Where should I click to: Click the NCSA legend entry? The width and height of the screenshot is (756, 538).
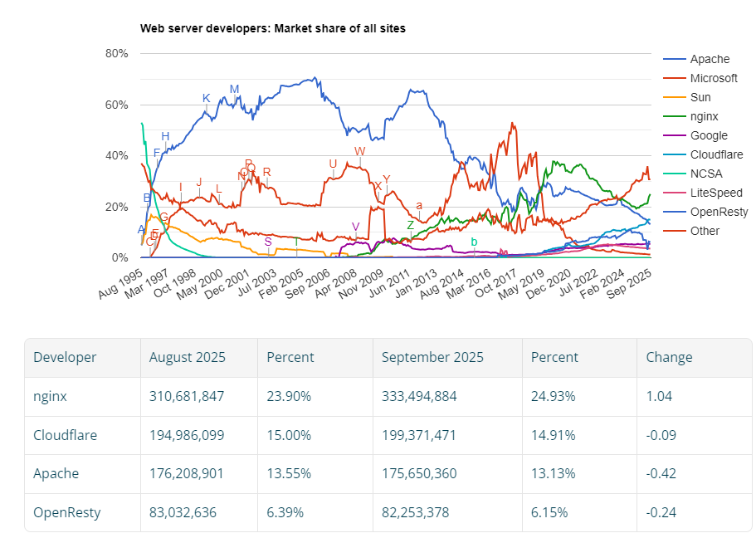(692, 174)
